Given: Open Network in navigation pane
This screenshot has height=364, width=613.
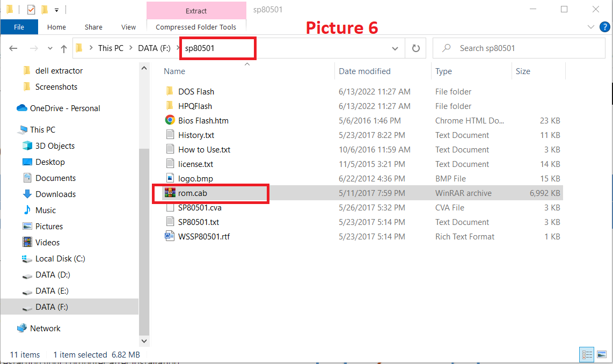Looking at the screenshot, I should coord(39,328).
